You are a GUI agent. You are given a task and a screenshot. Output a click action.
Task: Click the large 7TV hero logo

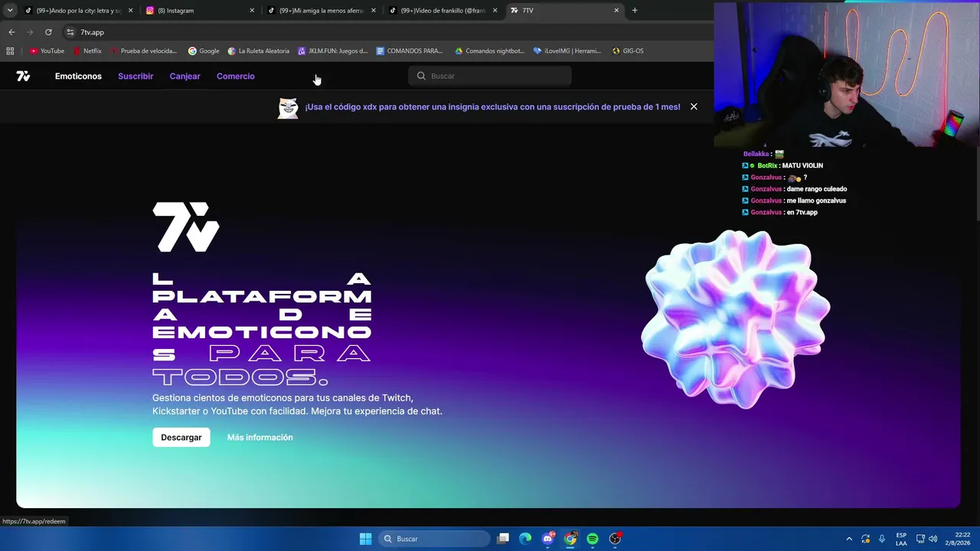(x=186, y=227)
